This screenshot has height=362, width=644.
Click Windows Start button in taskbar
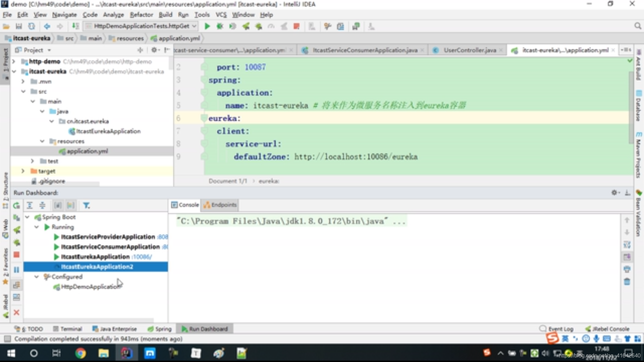coord(11,353)
